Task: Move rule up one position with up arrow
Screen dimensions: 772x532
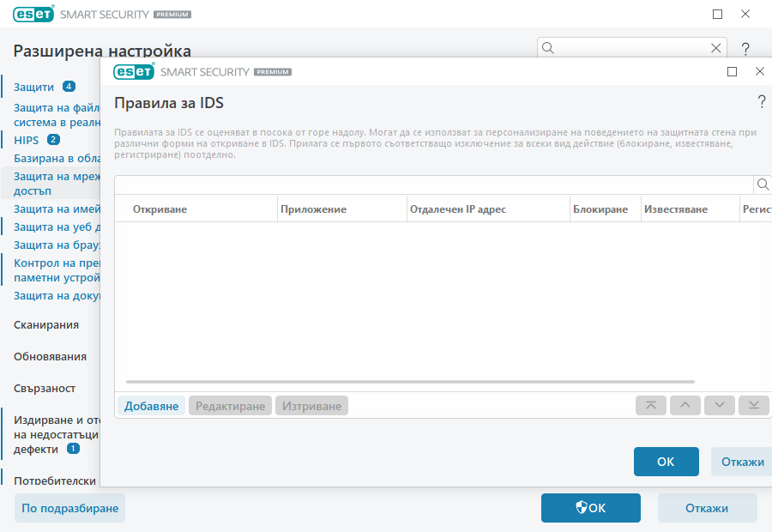Action: pos(685,405)
